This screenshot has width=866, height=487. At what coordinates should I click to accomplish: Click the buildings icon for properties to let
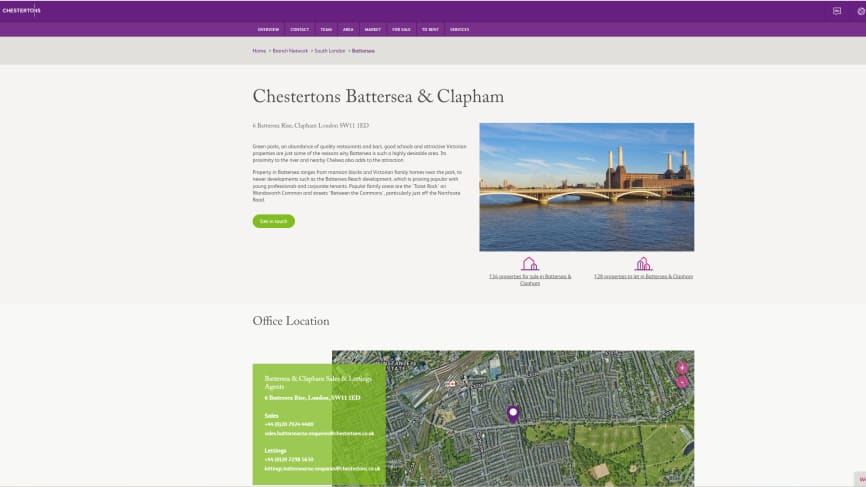point(643,263)
